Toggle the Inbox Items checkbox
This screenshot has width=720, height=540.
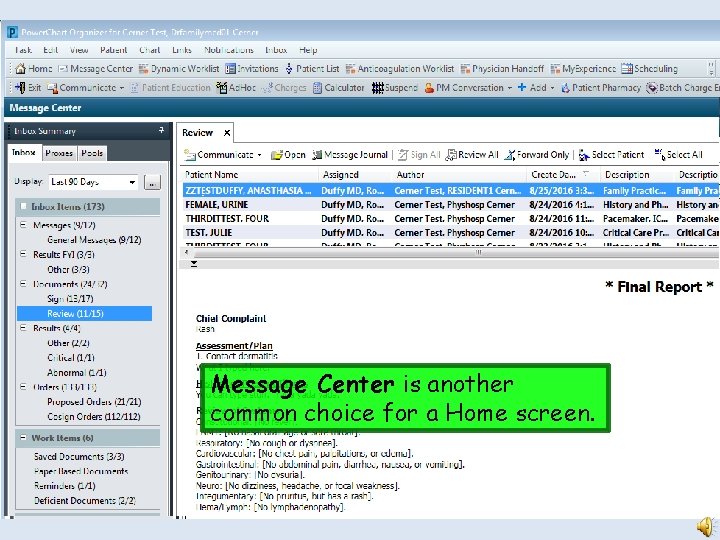(23, 207)
